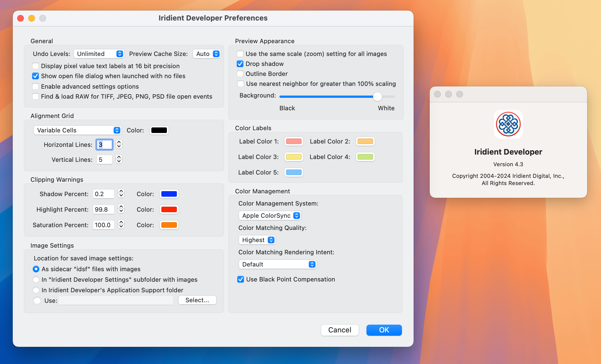Image resolution: width=601 pixels, height=364 pixels.
Task: Toggle nearest neighbor scaling checkbox
Action: coord(241,84)
